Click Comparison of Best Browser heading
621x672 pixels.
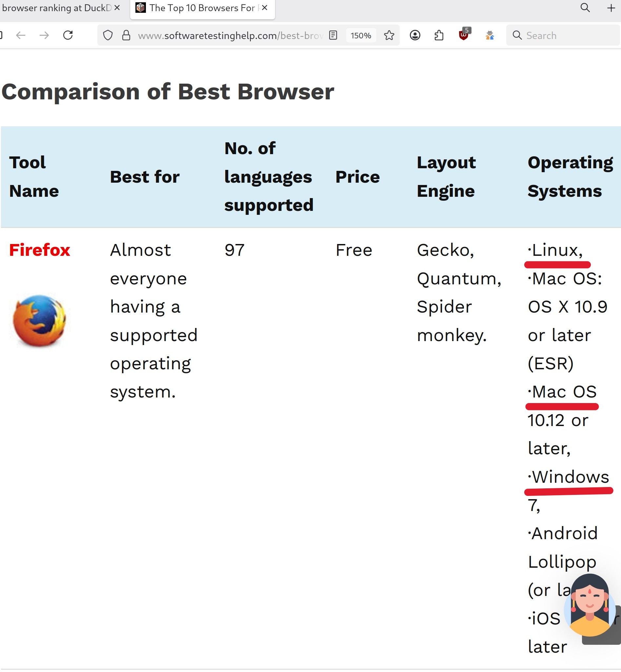(168, 92)
